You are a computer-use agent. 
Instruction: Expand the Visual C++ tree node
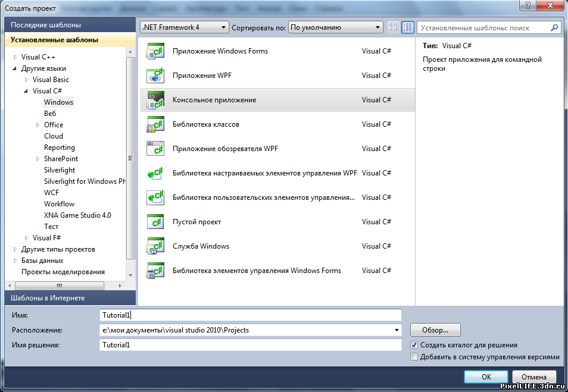click(x=15, y=57)
